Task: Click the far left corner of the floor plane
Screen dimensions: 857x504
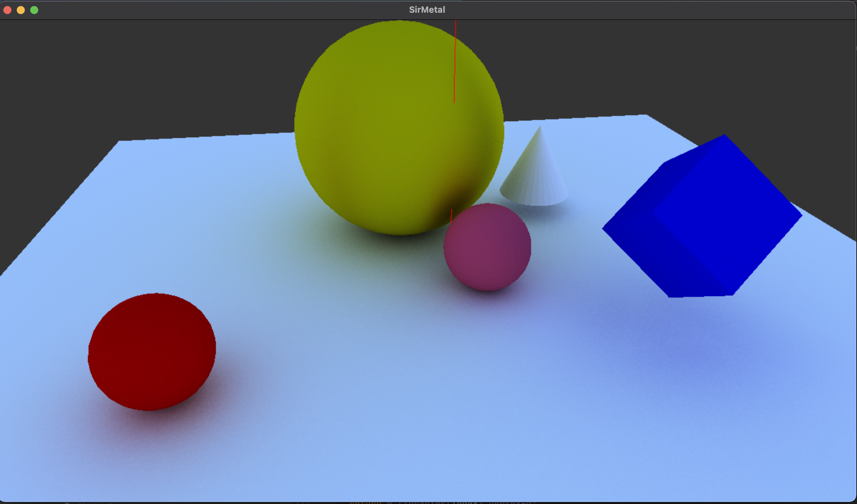Action: point(119,141)
